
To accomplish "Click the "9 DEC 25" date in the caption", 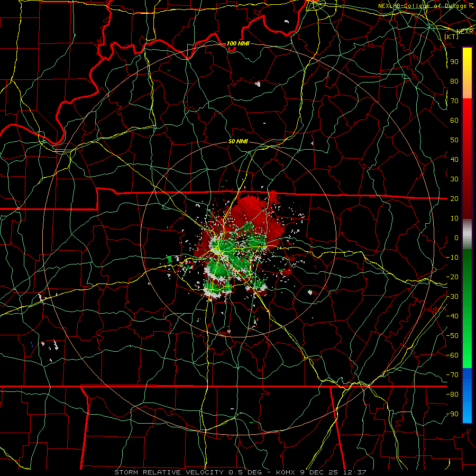I will (319, 472).
